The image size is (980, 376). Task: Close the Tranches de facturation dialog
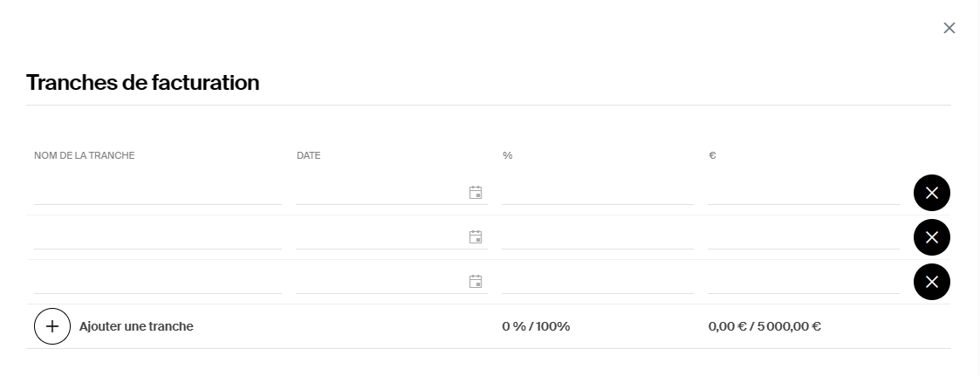tap(949, 28)
